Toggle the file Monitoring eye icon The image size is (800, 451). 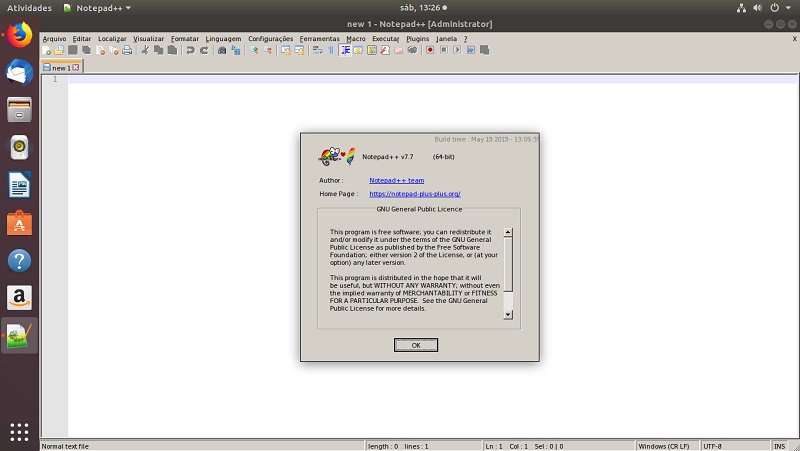coord(412,50)
